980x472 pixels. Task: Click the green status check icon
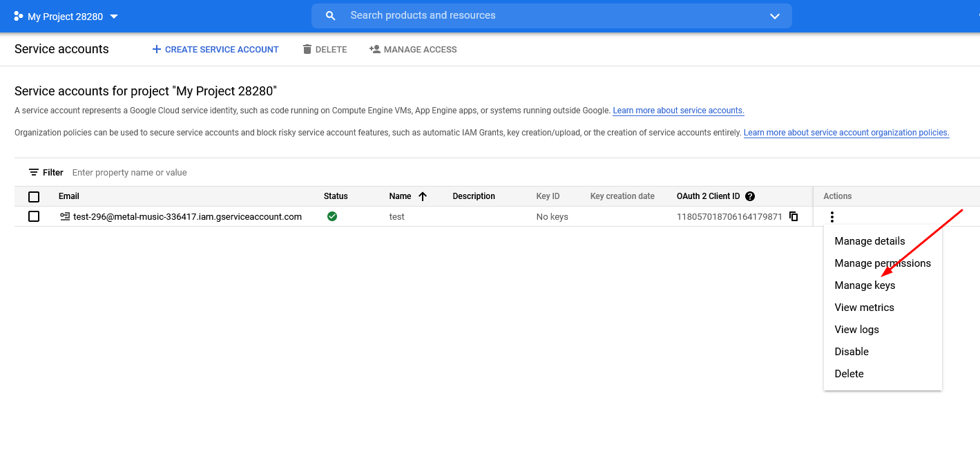pyautogui.click(x=332, y=216)
